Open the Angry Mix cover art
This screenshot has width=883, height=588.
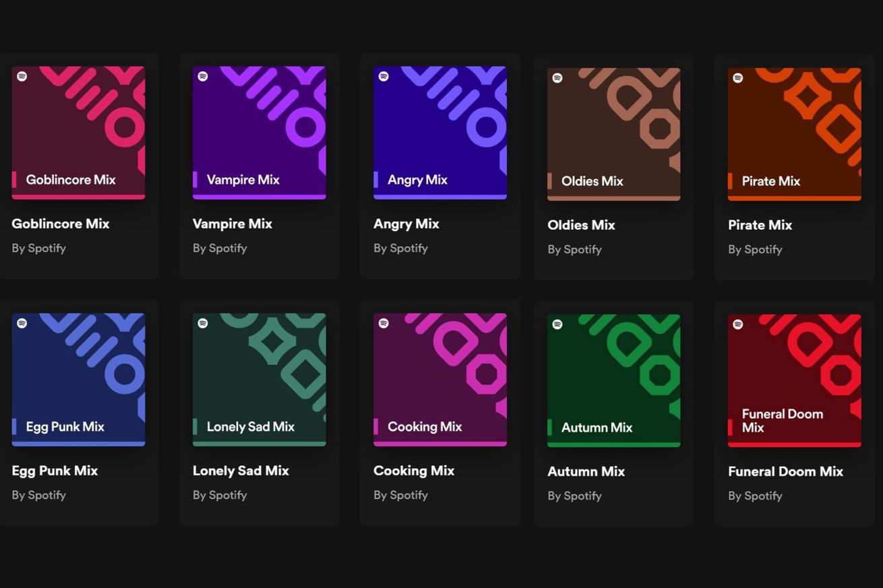coord(440,133)
